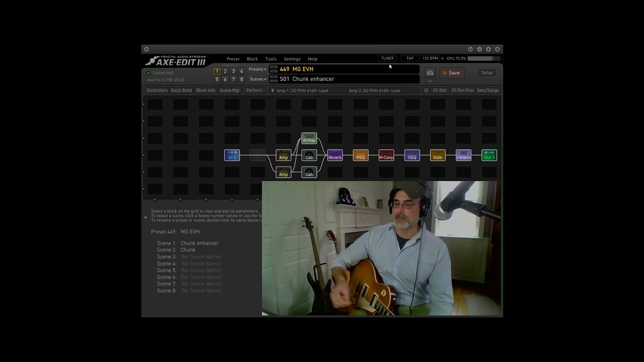Click the preset name field 449 MG EVH
This screenshot has height=362, width=644.
coord(344,69)
